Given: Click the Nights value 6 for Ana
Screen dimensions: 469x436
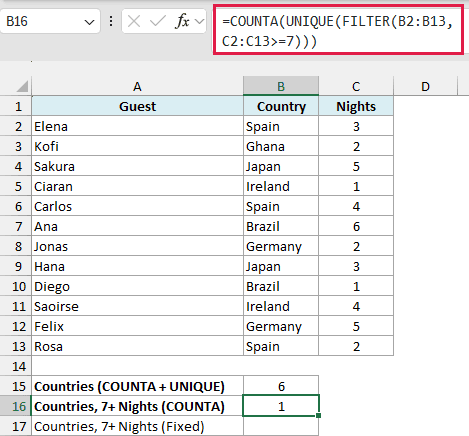Looking at the screenshot, I should [x=356, y=226].
